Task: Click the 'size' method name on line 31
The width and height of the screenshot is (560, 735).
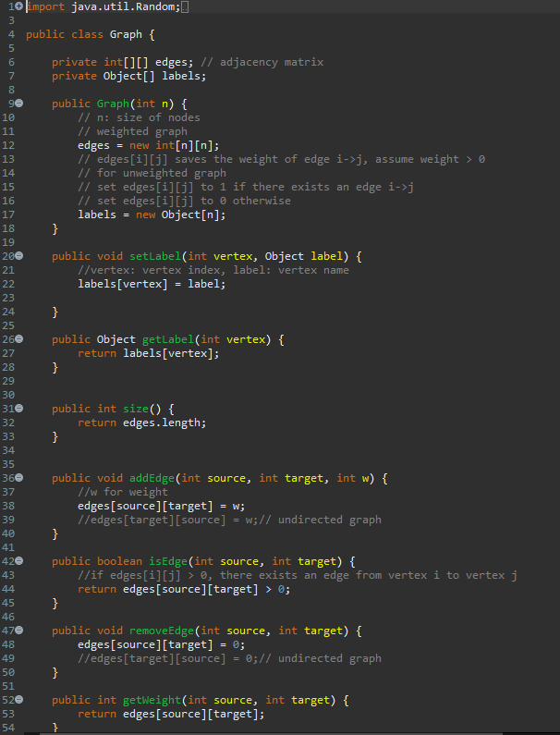Action: point(136,409)
